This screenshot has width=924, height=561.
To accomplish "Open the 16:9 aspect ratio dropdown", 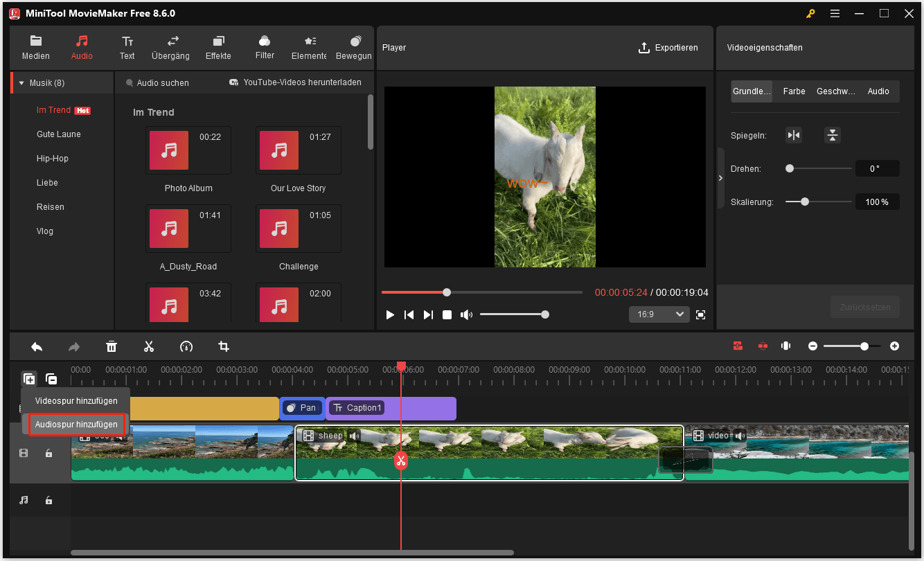I will (659, 314).
